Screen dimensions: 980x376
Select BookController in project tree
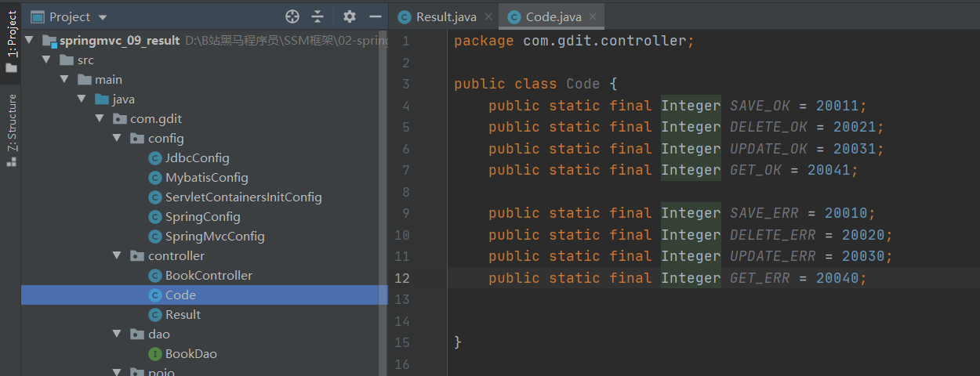209,276
